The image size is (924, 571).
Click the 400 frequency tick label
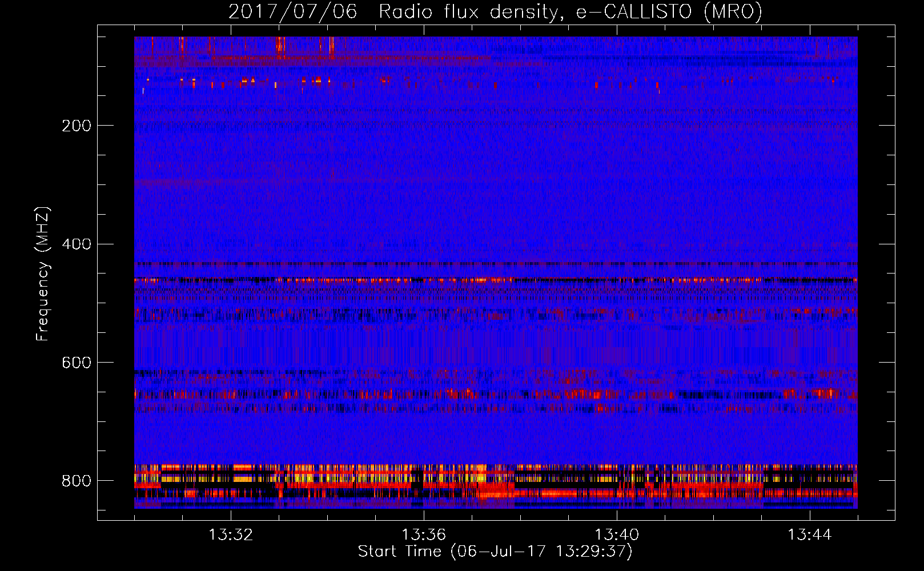point(77,244)
